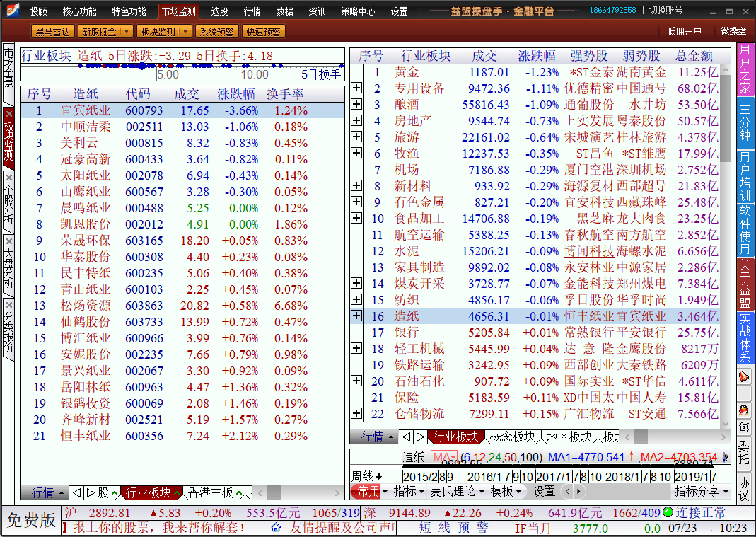Open the 指标 dropdown

409,492
